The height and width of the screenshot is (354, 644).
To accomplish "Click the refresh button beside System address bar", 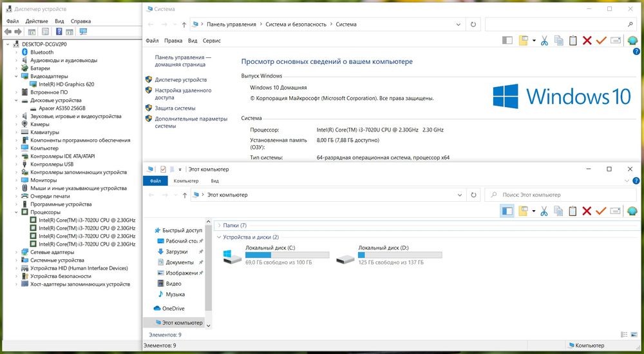I will coord(473,25).
